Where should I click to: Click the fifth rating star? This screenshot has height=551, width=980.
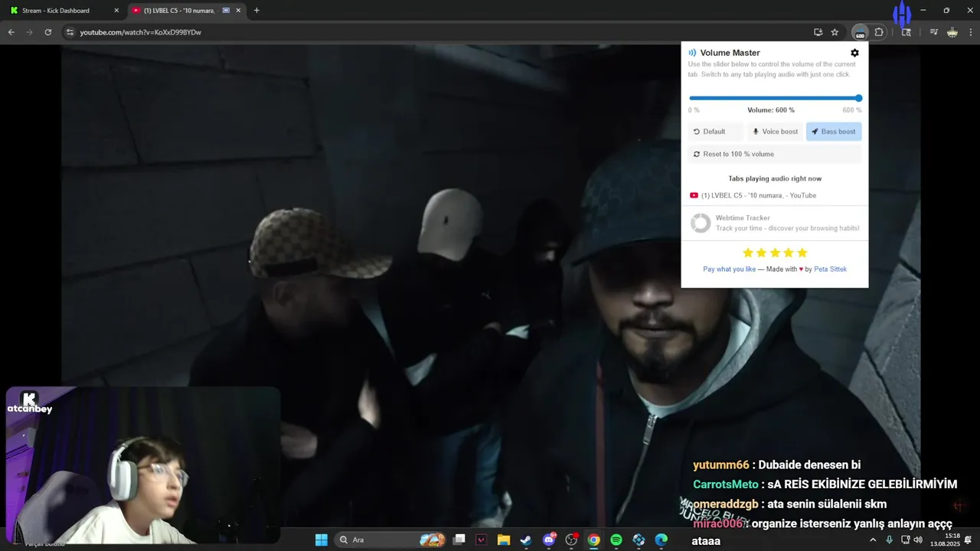[802, 253]
